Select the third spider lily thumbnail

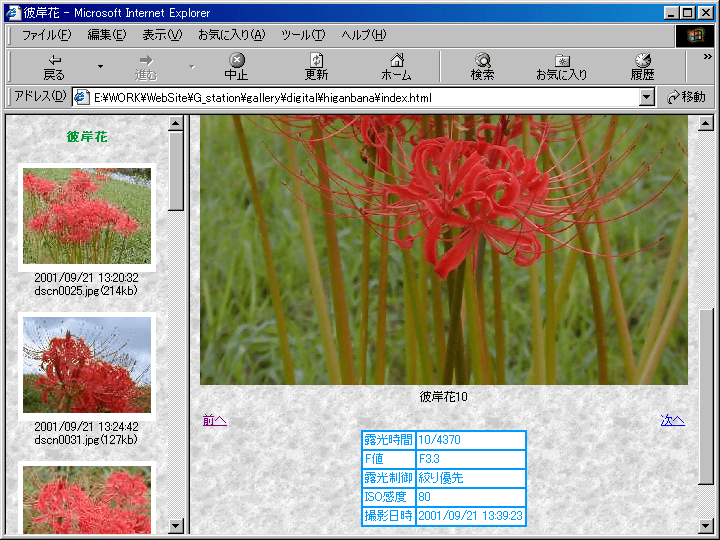[87, 500]
